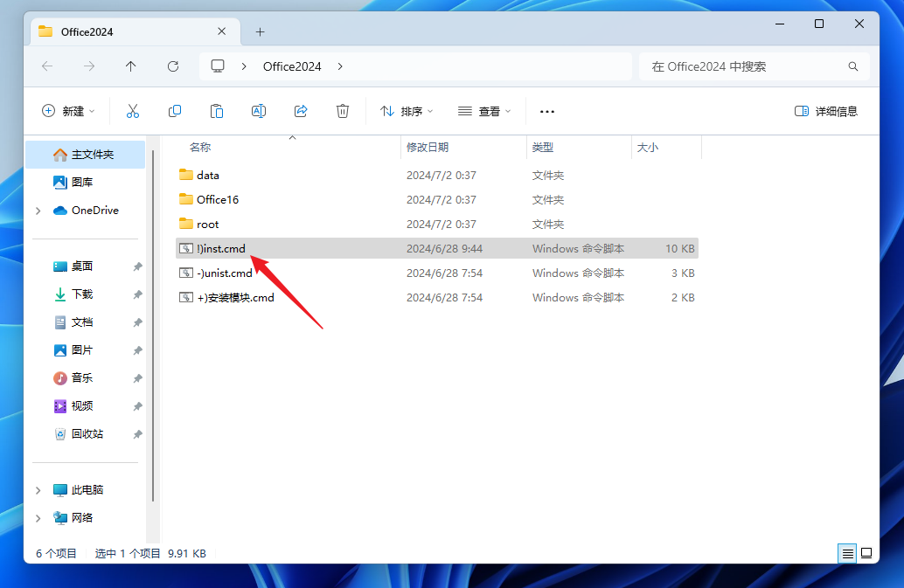Sort by 大小 column header
The width and height of the screenshot is (904, 588).
[648, 148]
